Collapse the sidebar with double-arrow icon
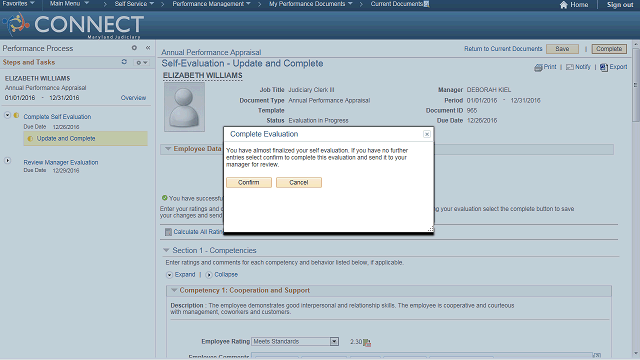The image size is (640, 360). tap(148, 48)
